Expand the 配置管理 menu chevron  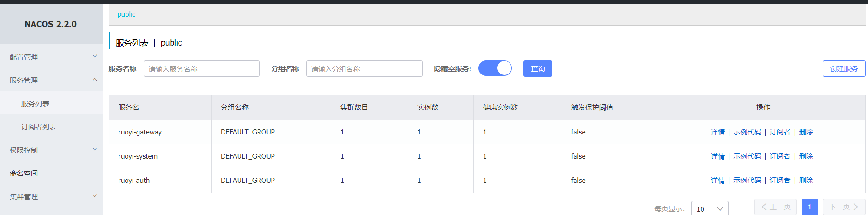click(95, 56)
